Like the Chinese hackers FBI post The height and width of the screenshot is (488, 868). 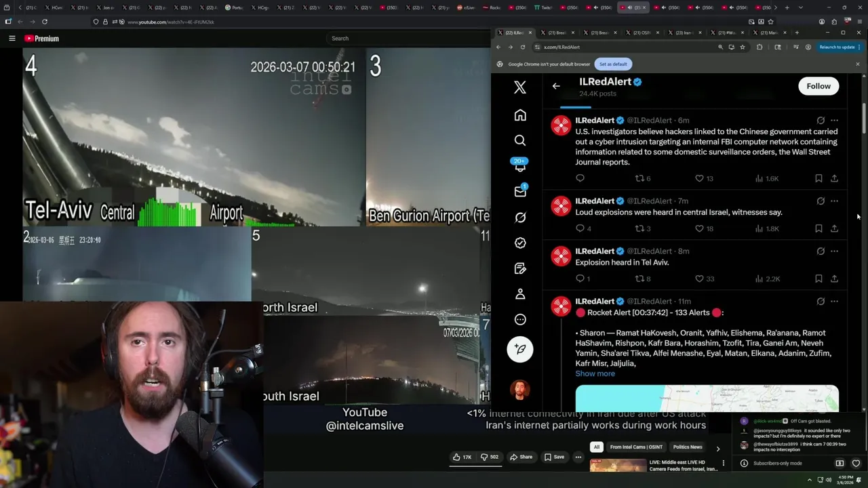pyautogui.click(x=704, y=178)
